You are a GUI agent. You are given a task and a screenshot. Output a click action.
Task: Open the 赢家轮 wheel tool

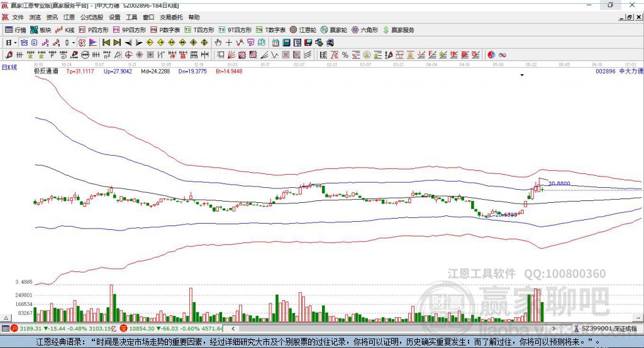click(334, 30)
